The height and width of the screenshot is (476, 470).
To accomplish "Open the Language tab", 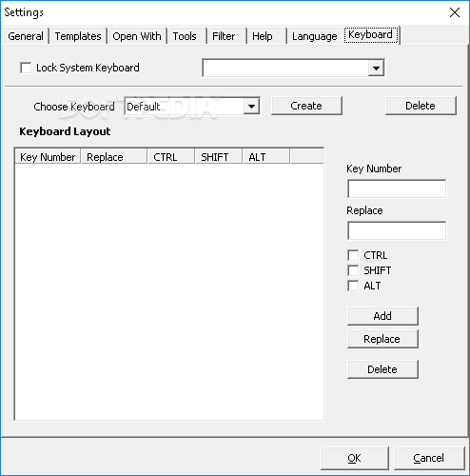I will [x=315, y=36].
